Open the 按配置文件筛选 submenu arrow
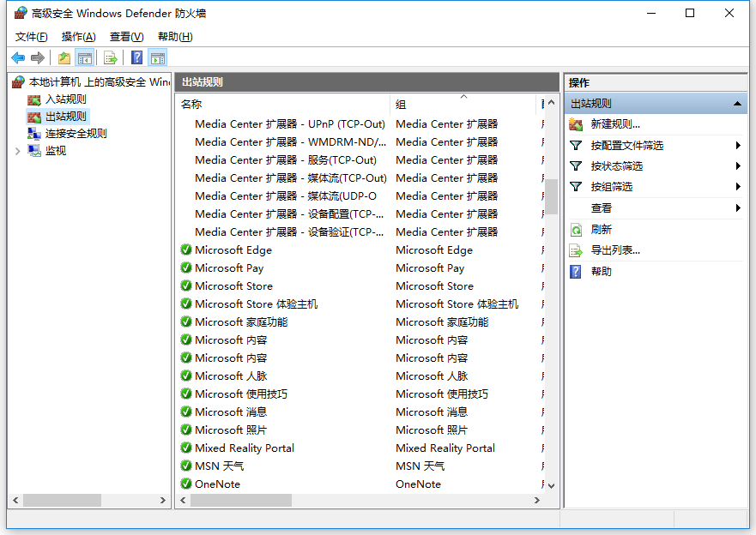 [738, 146]
